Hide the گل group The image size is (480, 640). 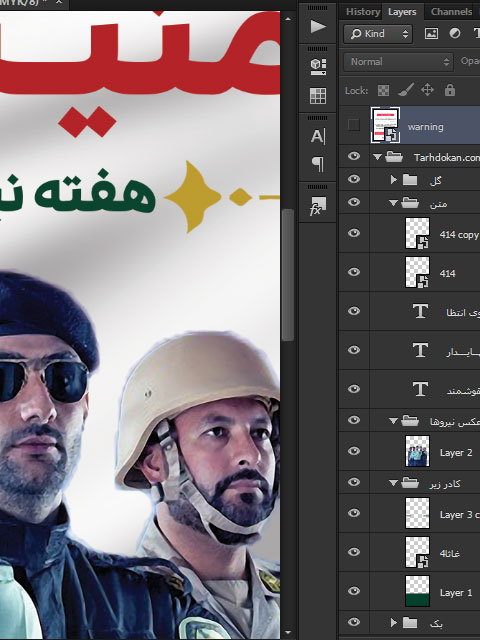click(x=354, y=179)
